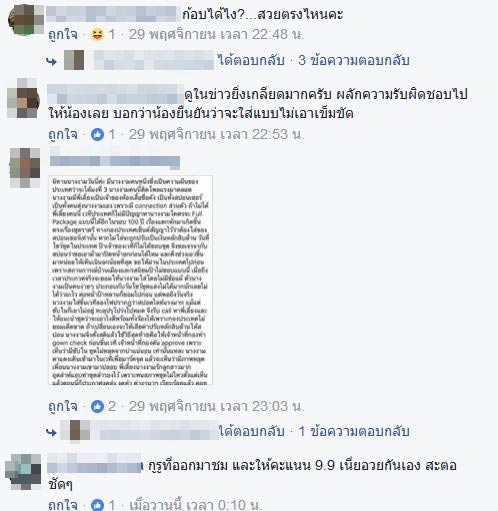Expand the 1 reply thread
Image resolution: width=498 pixels, height=511 pixels.
pyautogui.click(x=354, y=431)
